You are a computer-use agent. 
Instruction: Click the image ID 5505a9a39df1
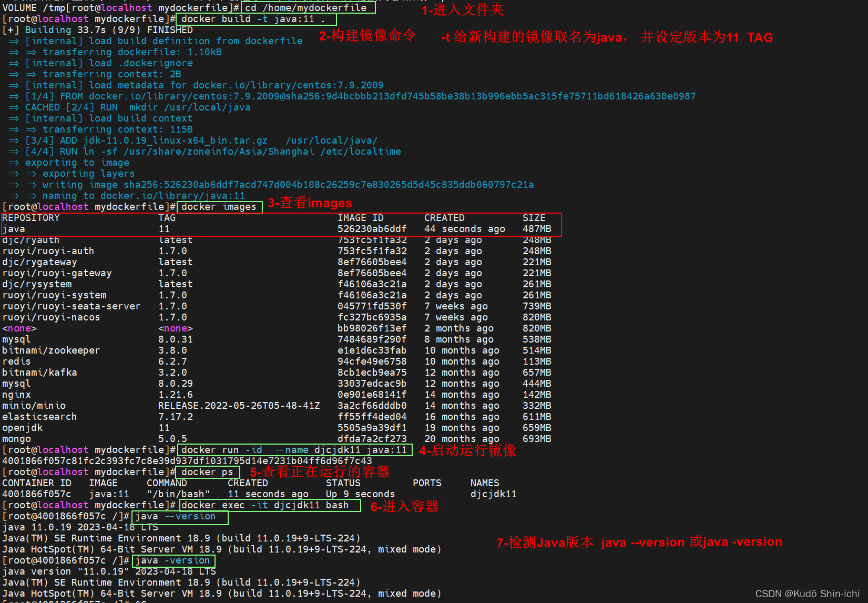[x=372, y=428]
